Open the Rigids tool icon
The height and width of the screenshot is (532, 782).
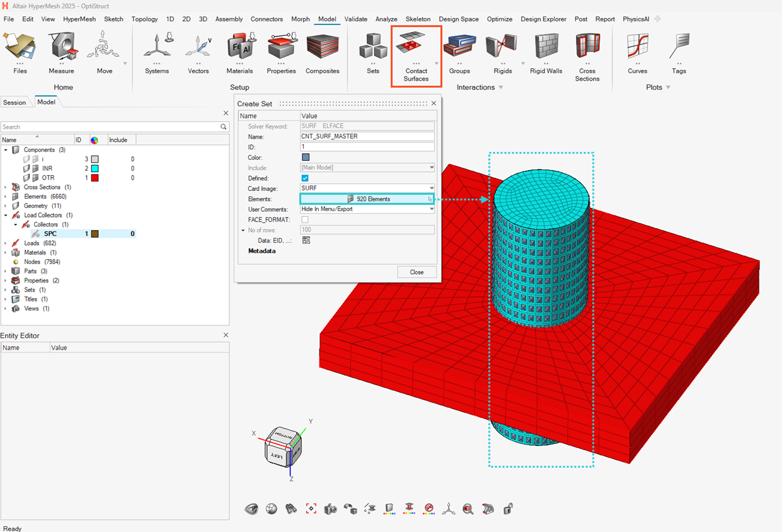coord(502,47)
